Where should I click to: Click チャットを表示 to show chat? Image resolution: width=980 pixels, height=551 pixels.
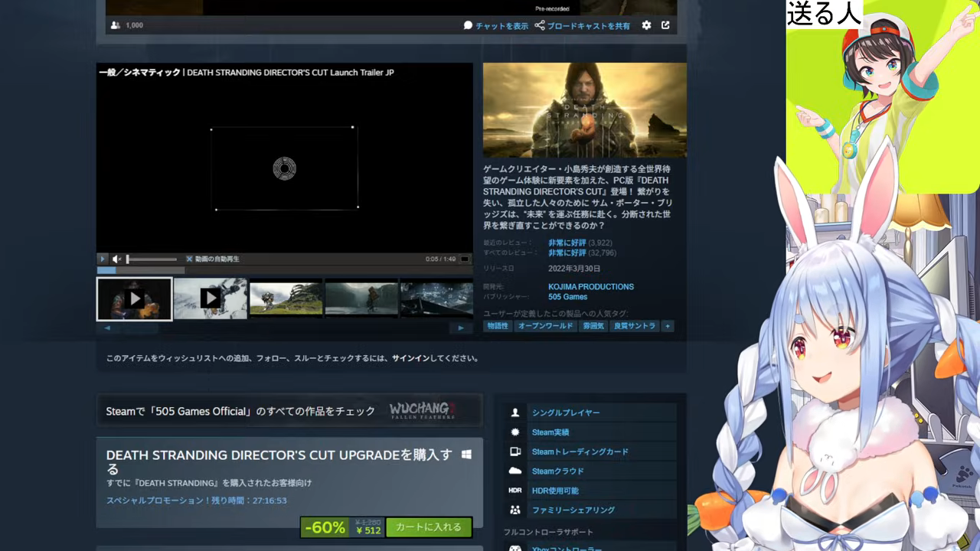click(501, 26)
